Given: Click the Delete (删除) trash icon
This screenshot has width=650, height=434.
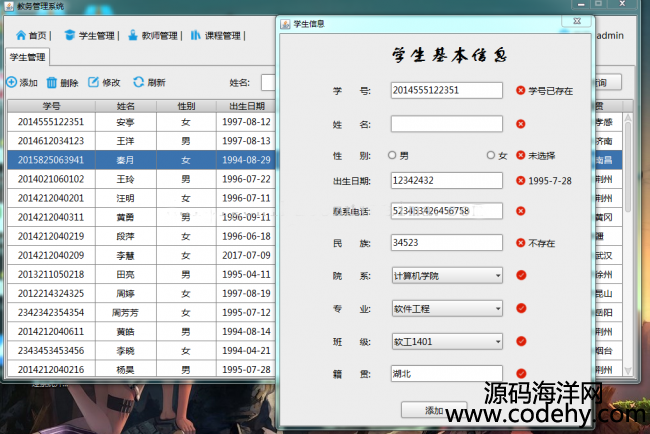Looking at the screenshot, I should (x=51, y=82).
